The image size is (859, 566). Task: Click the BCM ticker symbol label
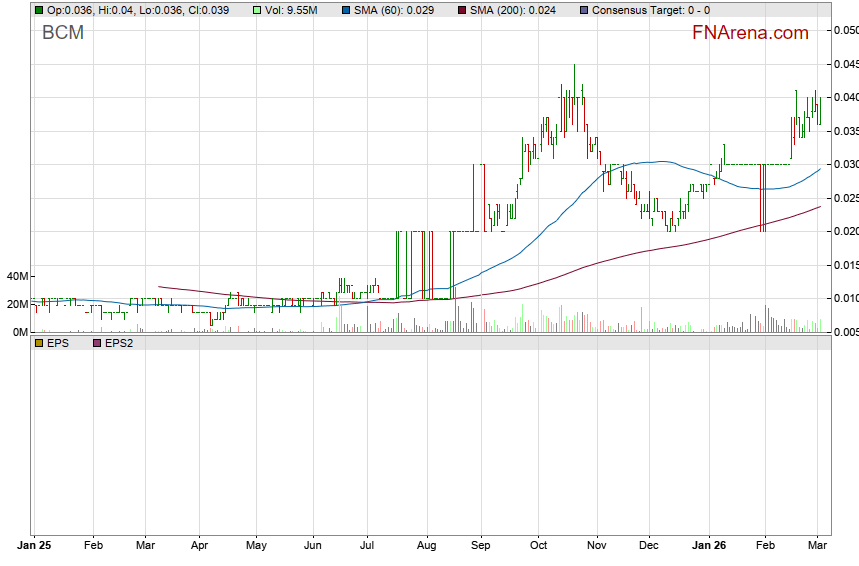[63, 33]
